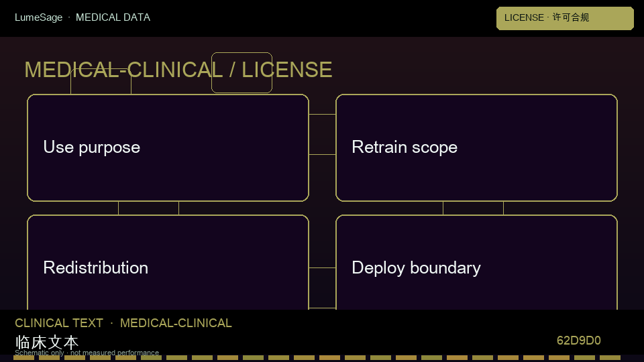Click the LumeSage · MEDICAL DATA header text
The height and width of the screenshot is (362, 644).
[x=83, y=17]
